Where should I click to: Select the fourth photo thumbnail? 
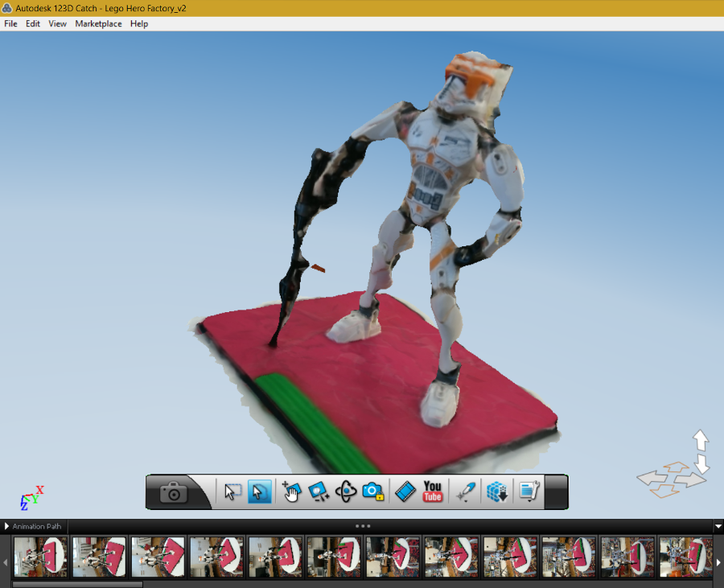coord(216,557)
